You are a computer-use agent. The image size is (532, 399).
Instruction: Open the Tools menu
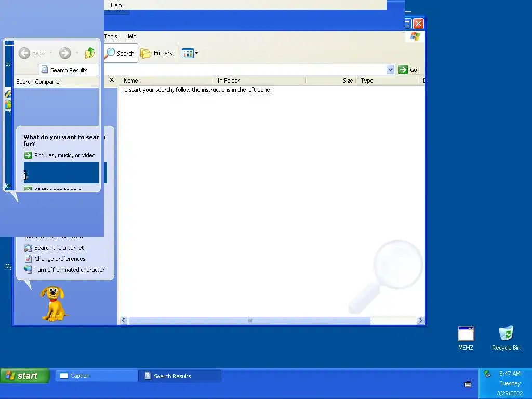(111, 36)
